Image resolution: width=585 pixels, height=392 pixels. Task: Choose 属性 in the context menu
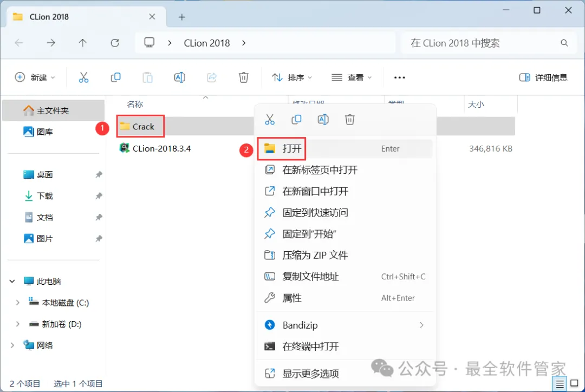pos(344,298)
